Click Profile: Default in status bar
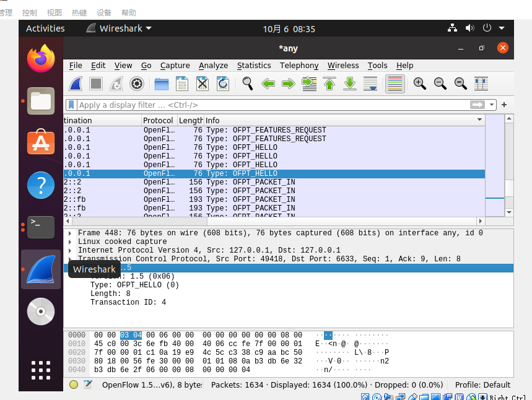Viewport: 532px width, 400px height. [x=482, y=385]
